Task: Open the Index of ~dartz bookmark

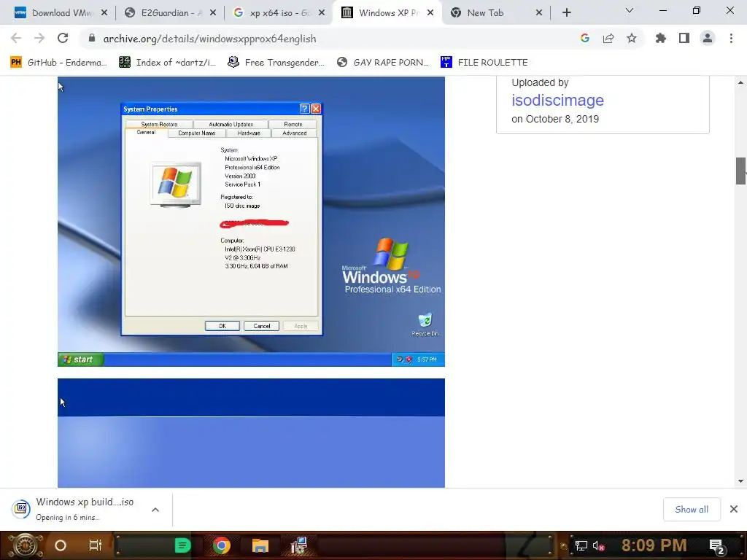Action: (x=167, y=63)
